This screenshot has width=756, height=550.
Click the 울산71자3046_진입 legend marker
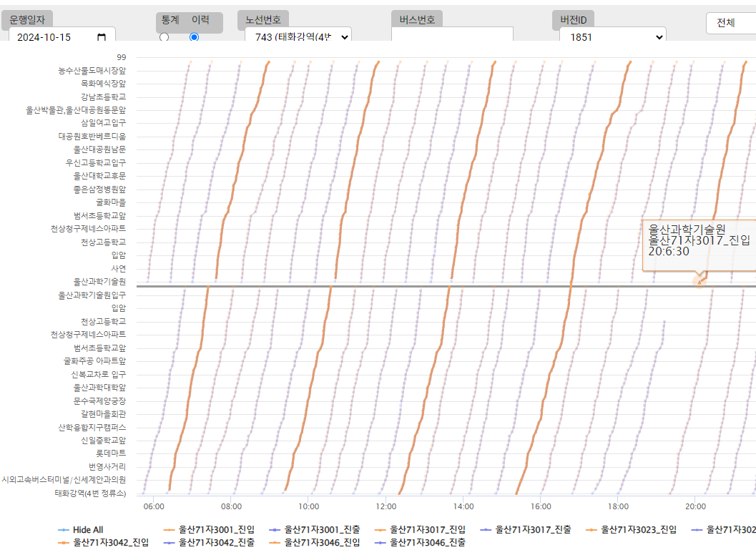pos(275,543)
